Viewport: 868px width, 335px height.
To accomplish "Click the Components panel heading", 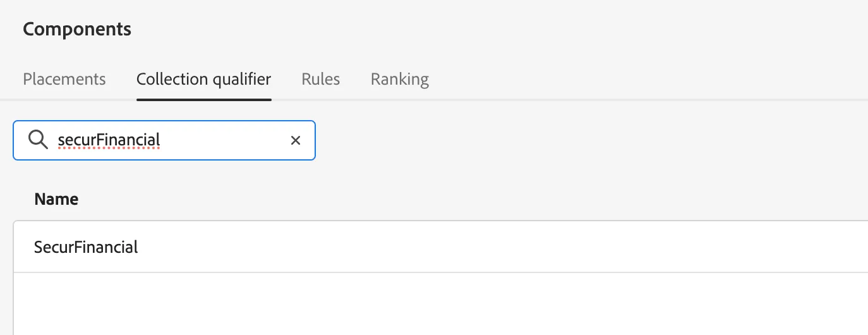I will point(77,29).
